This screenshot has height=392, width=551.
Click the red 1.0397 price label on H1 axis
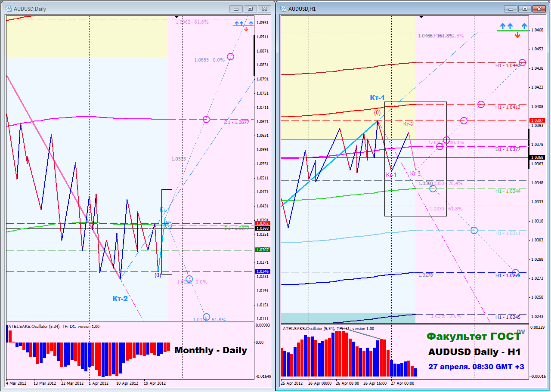tap(537, 120)
